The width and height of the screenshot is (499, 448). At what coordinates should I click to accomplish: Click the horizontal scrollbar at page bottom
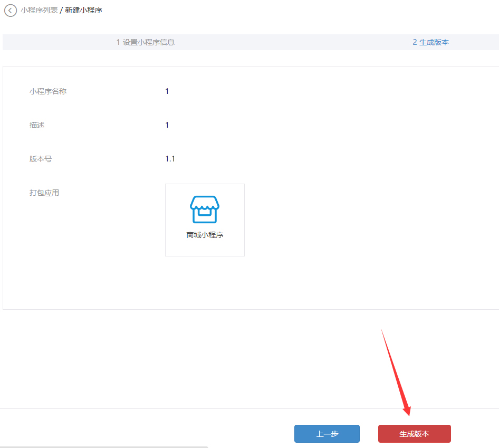coord(105,446)
